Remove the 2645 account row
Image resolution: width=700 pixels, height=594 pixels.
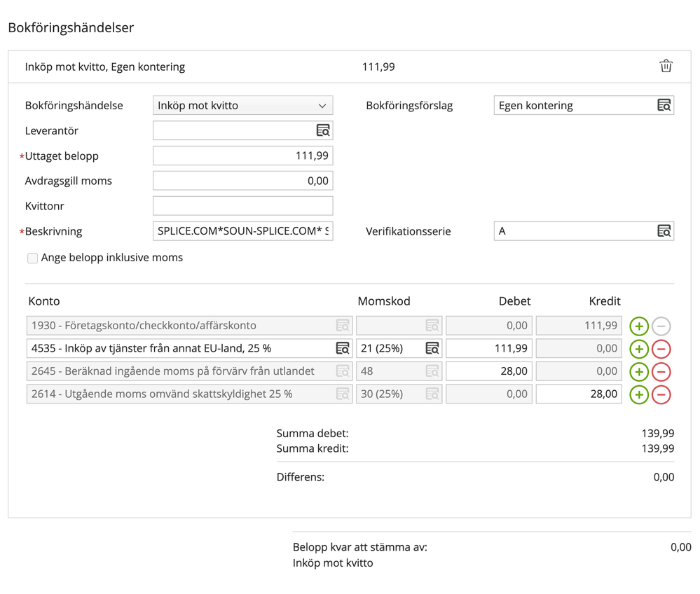(661, 371)
